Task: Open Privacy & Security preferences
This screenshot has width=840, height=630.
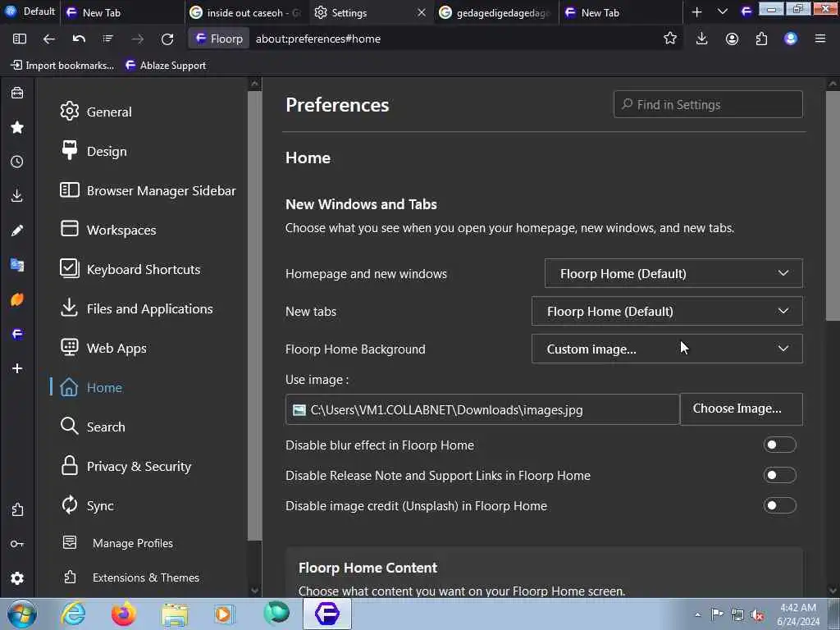Action: [126, 466]
